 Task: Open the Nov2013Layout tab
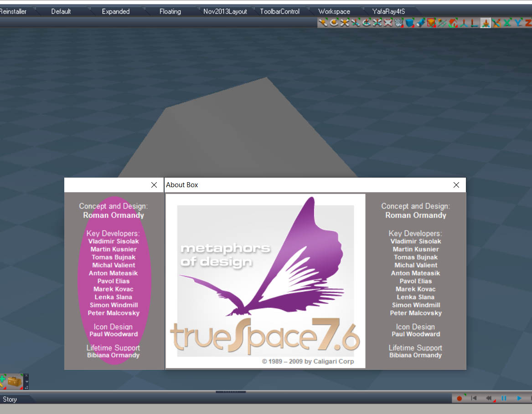[x=225, y=11]
